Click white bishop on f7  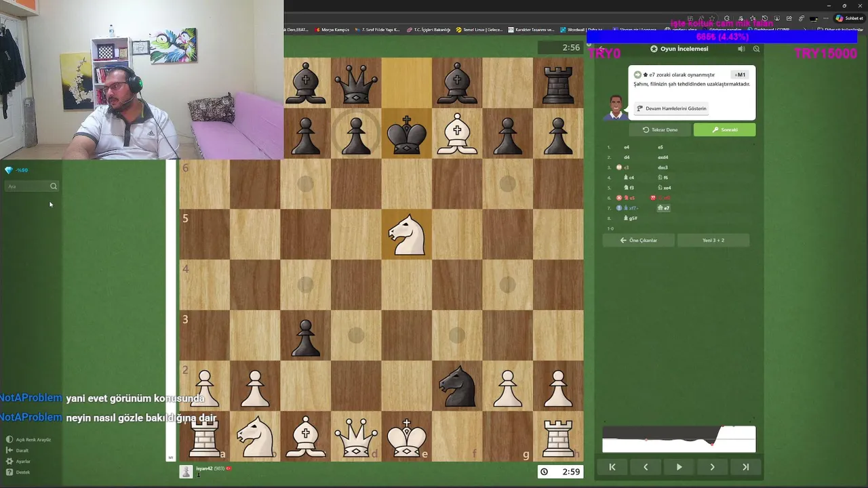click(x=457, y=134)
